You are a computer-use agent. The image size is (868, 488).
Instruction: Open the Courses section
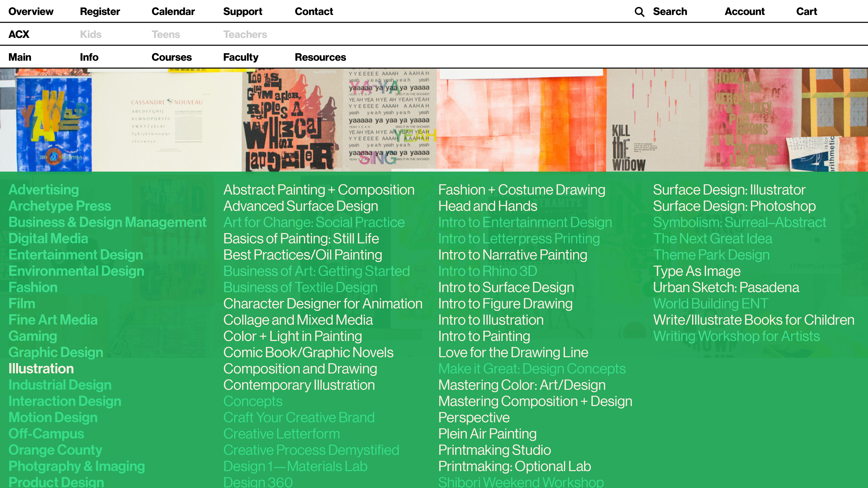point(172,57)
